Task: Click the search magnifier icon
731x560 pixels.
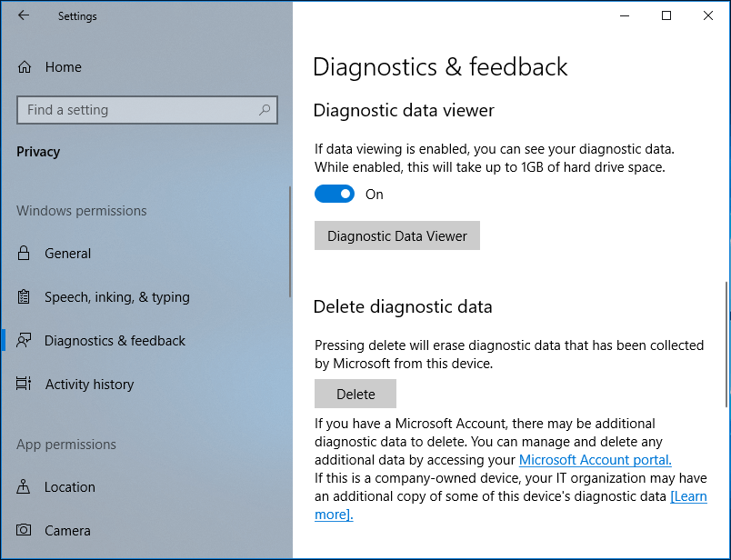Action: [265, 110]
